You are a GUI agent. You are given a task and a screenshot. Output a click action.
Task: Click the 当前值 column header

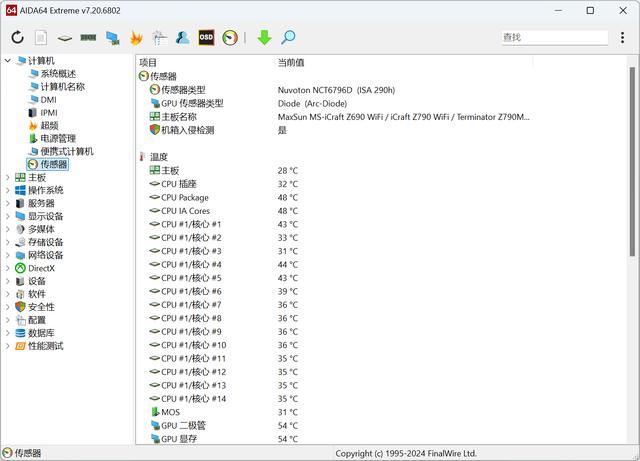(x=290, y=62)
